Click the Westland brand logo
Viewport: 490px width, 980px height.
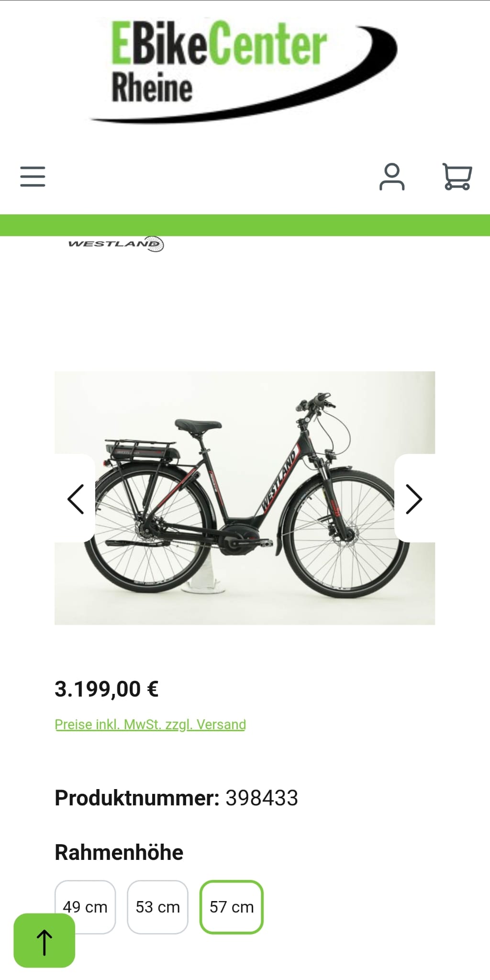(x=116, y=244)
